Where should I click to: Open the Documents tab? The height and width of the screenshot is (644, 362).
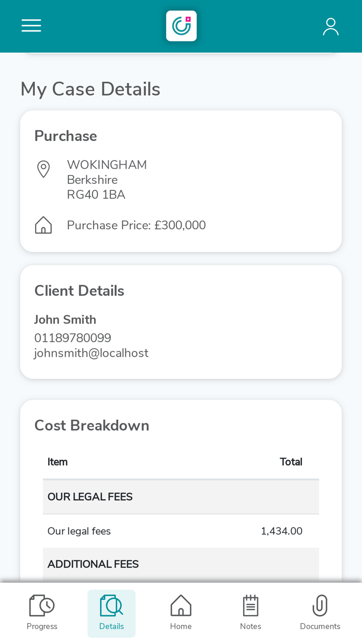pos(320,613)
